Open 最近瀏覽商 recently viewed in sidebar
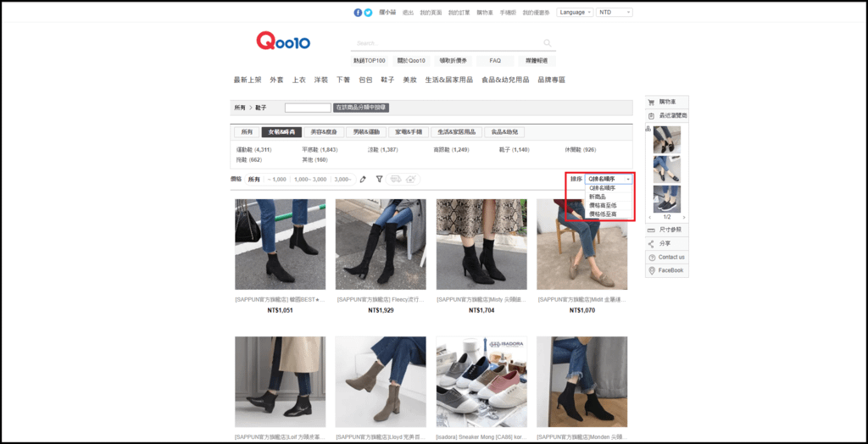The width and height of the screenshot is (868, 444). 667,115
